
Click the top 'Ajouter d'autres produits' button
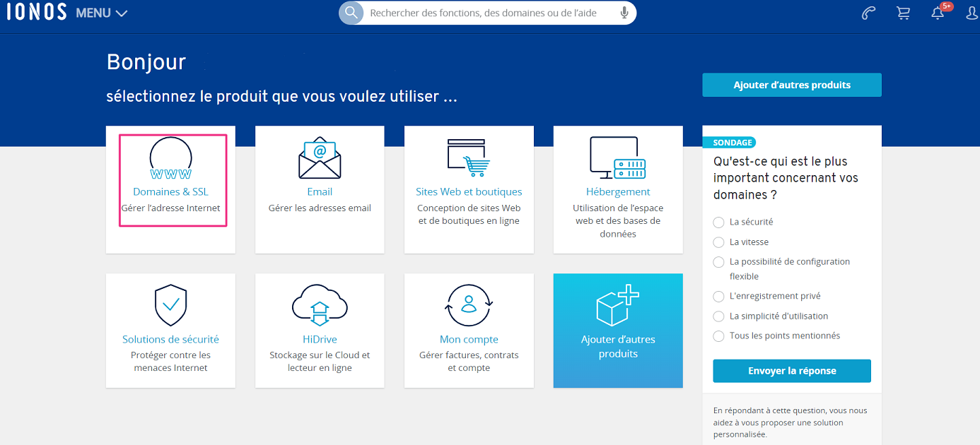pyautogui.click(x=792, y=85)
